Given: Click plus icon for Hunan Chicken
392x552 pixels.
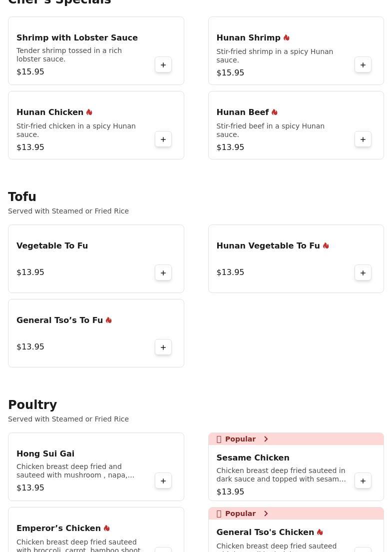Looking at the screenshot, I should coord(163,139).
